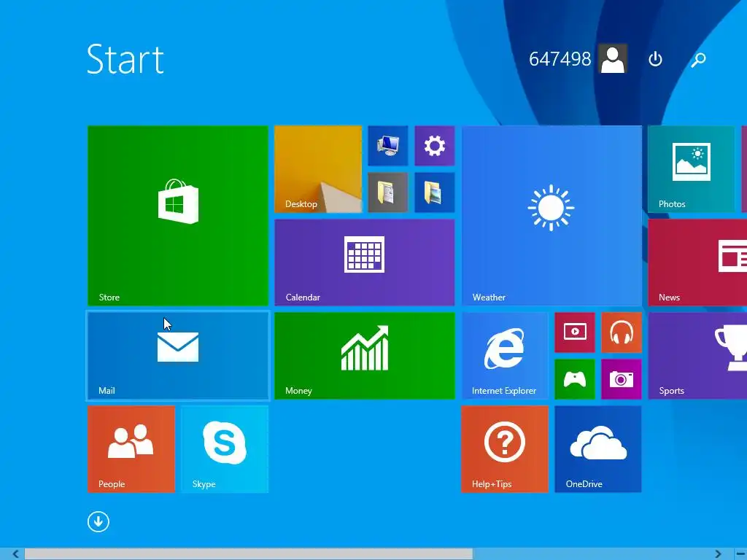Click the zoom-out minus button in corner
The height and width of the screenshot is (560, 747).
740,554
